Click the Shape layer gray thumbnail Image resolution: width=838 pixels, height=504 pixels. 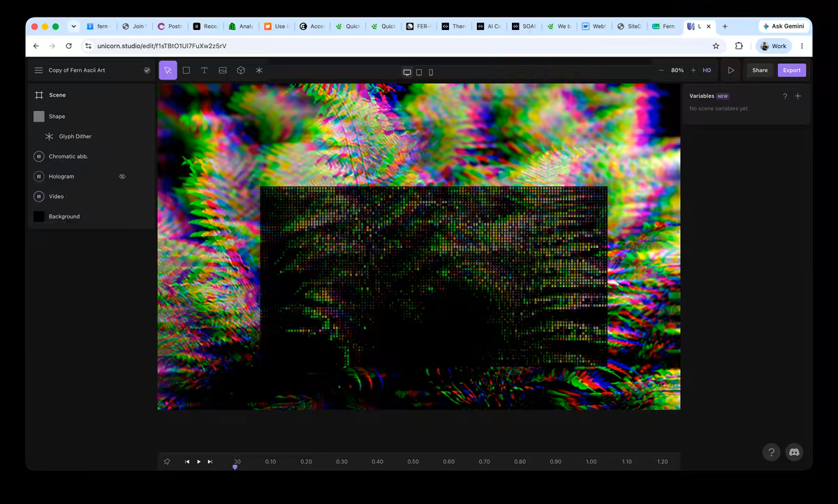click(x=39, y=117)
